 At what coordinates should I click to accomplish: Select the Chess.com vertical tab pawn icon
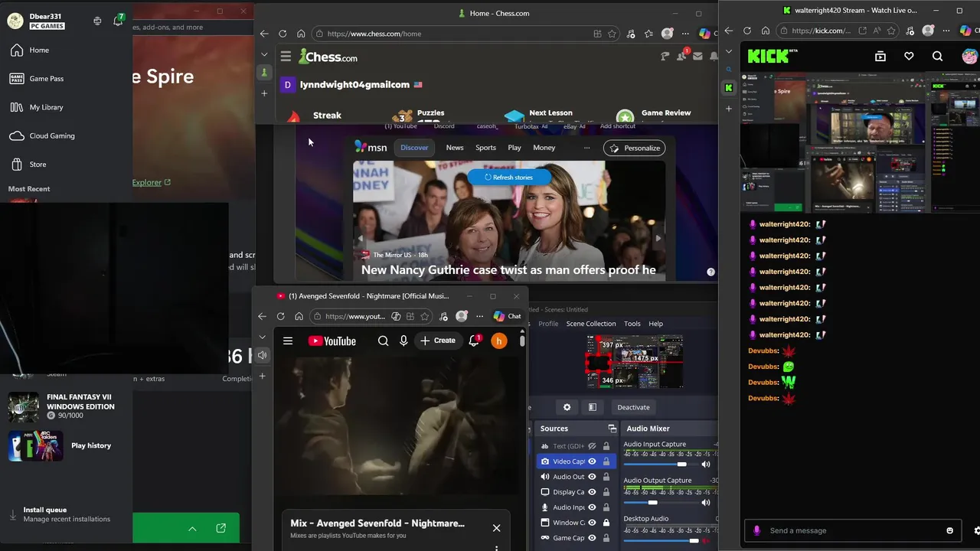pos(264,73)
